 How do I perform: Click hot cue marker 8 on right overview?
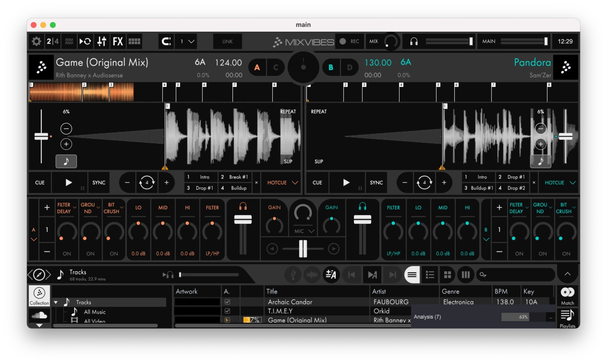tap(549, 85)
